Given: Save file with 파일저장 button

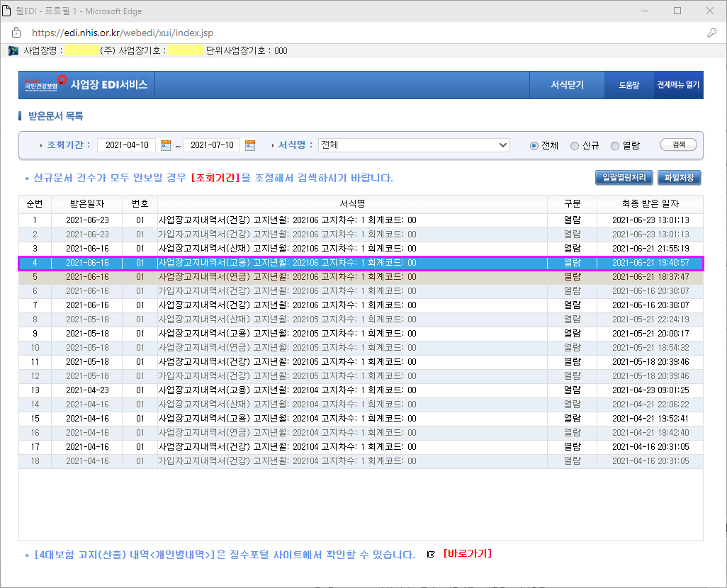Looking at the screenshot, I should pyautogui.click(x=679, y=178).
